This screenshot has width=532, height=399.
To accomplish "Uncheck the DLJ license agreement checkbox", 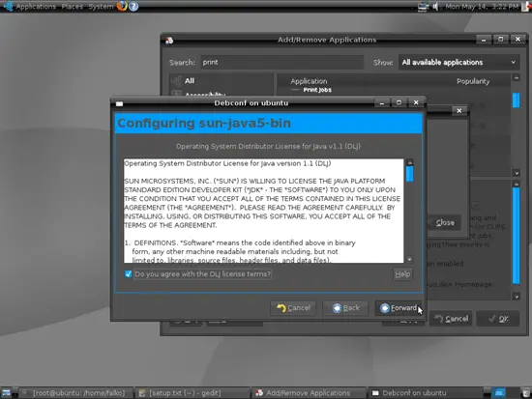I will [x=128, y=274].
